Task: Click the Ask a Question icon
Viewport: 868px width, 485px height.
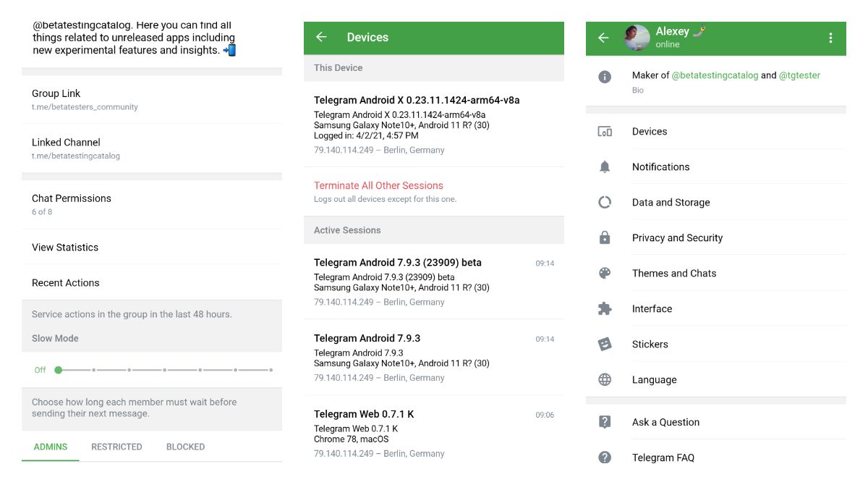Action: [605, 423]
